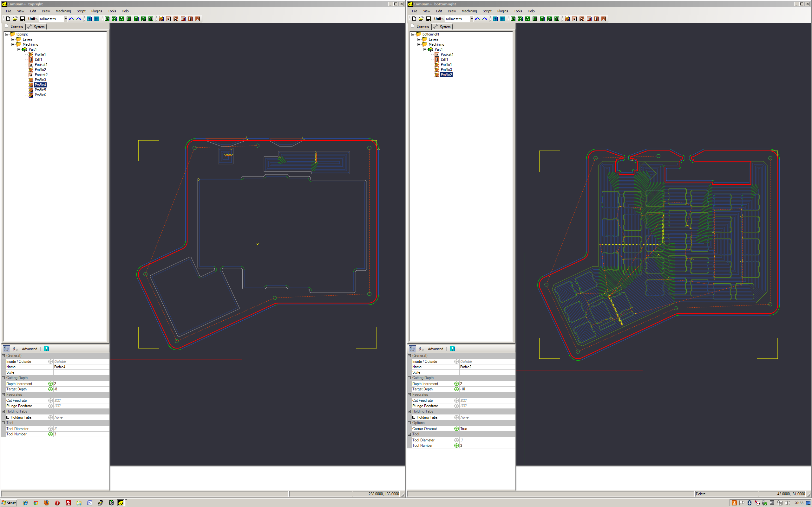The image size is (812, 507).
Task: Create a new Profile machining operation
Action: point(161,19)
